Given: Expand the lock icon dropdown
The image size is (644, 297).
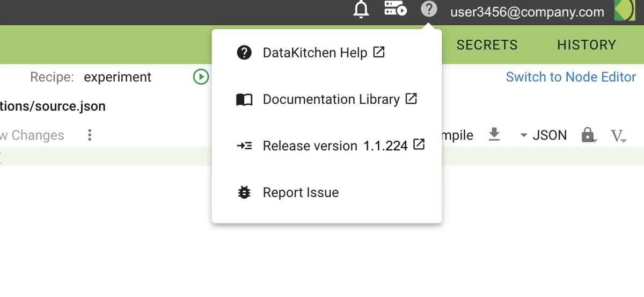Looking at the screenshot, I should [x=589, y=135].
